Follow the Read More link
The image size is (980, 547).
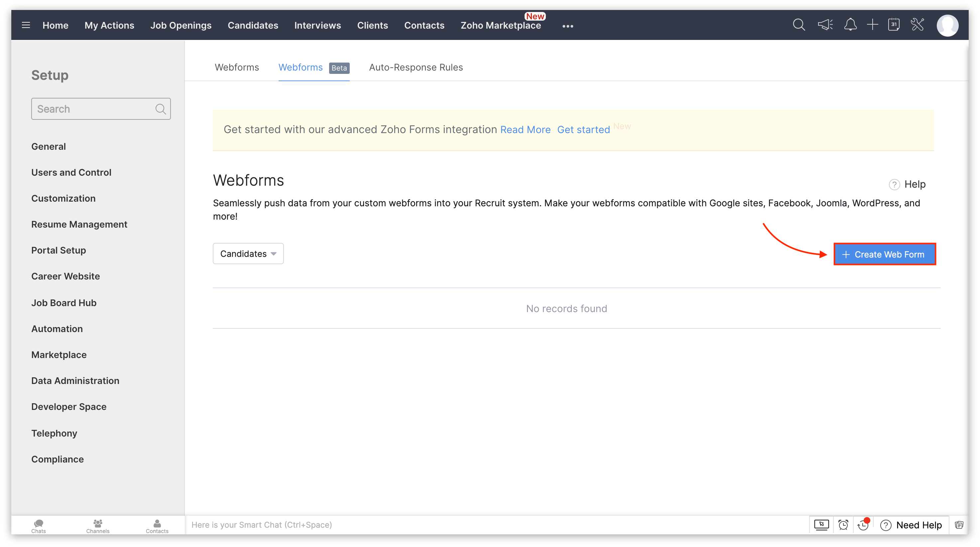[525, 129]
